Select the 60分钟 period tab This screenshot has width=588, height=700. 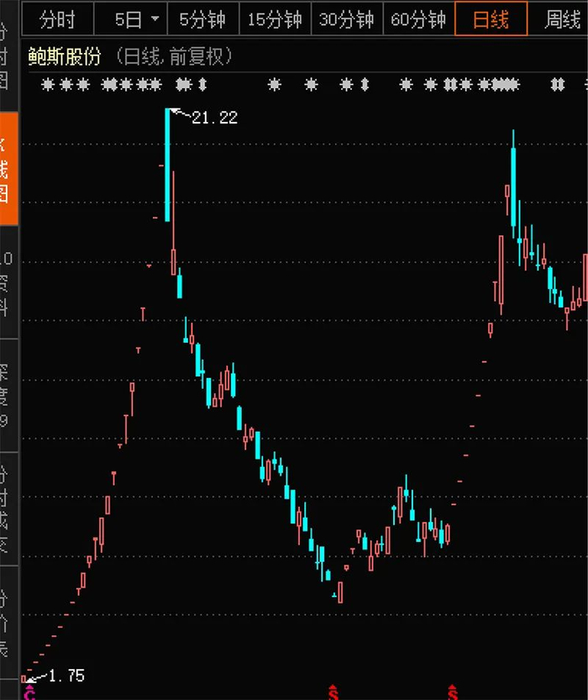(x=418, y=19)
